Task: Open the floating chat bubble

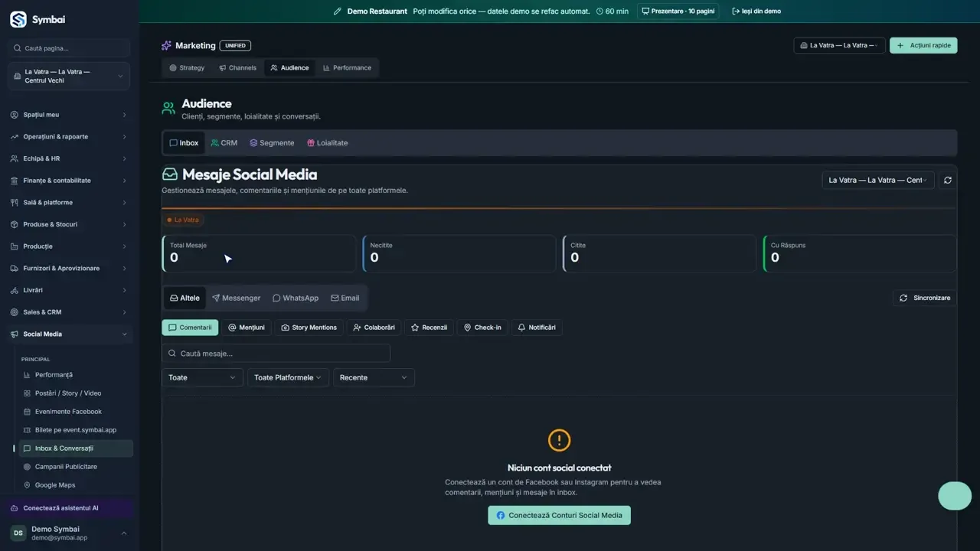Action: pyautogui.click(x=955, y=496)
